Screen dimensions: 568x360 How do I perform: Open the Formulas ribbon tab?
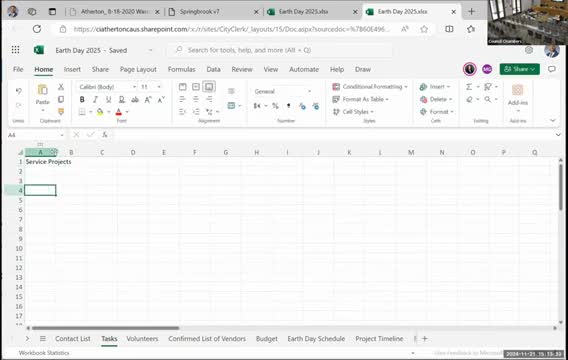(181, 69)
